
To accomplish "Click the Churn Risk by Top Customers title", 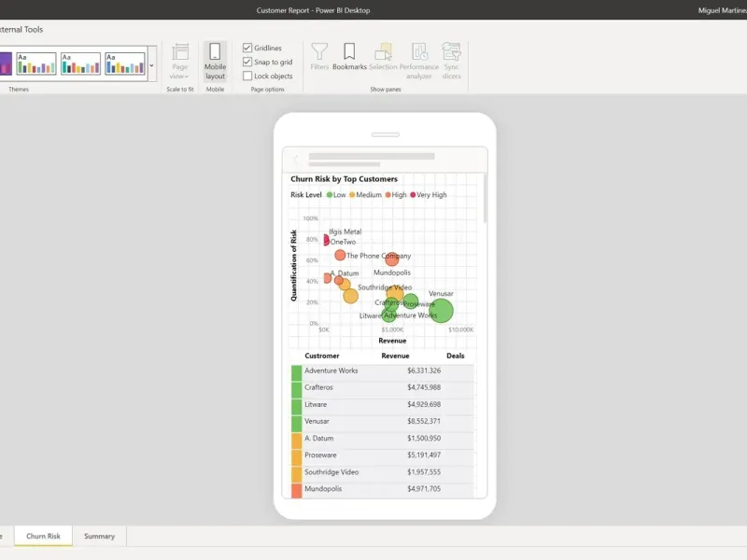I will 344,179.
